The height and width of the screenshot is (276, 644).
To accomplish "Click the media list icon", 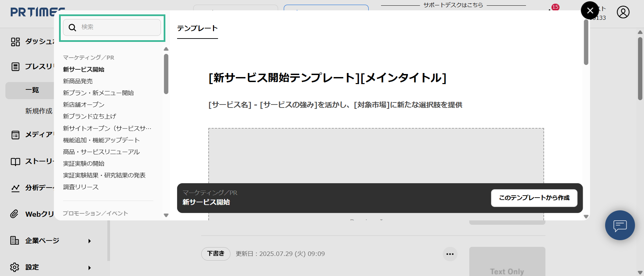I will point(15,135).
